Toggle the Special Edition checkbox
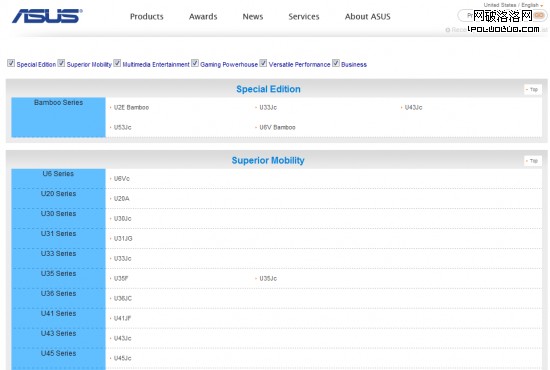550x370 pixels. pos(11,63)
